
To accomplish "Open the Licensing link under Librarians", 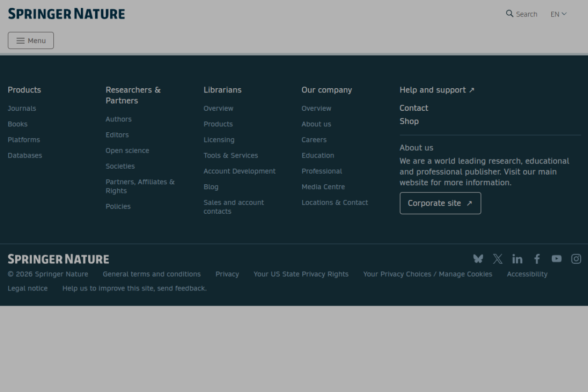I will click(x=219, y=140).
